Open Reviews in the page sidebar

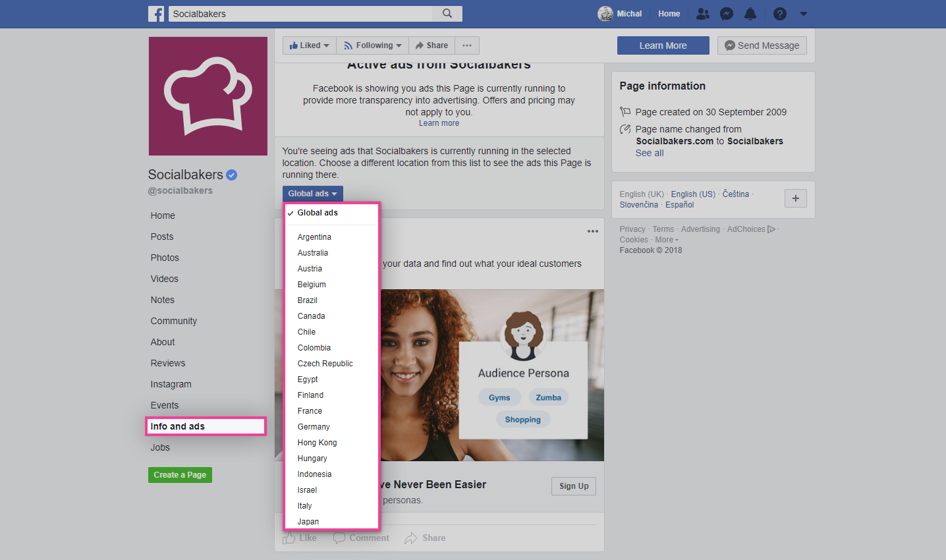click(x=168, y=363)
